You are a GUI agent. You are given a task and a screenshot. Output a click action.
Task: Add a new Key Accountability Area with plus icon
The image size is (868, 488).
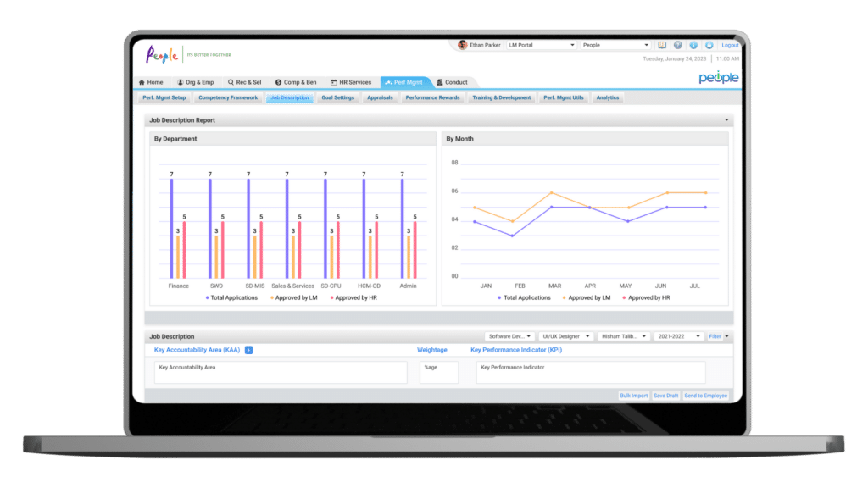248,350
